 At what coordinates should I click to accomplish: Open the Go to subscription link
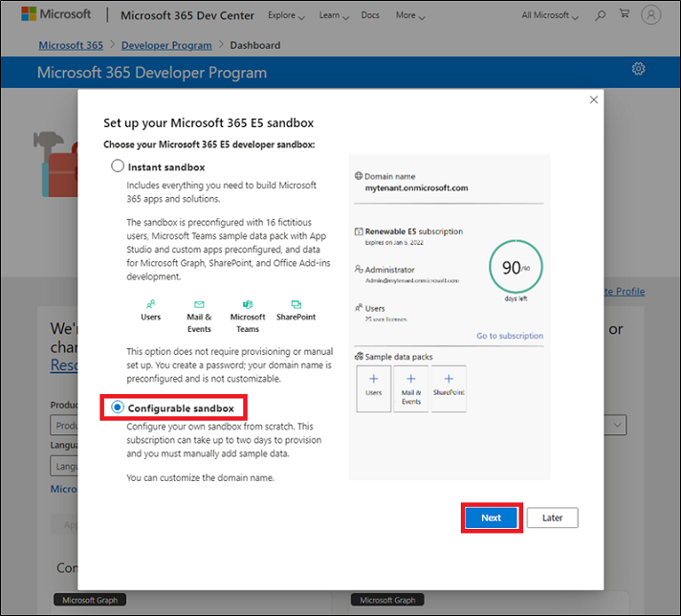tap(510, 336)
